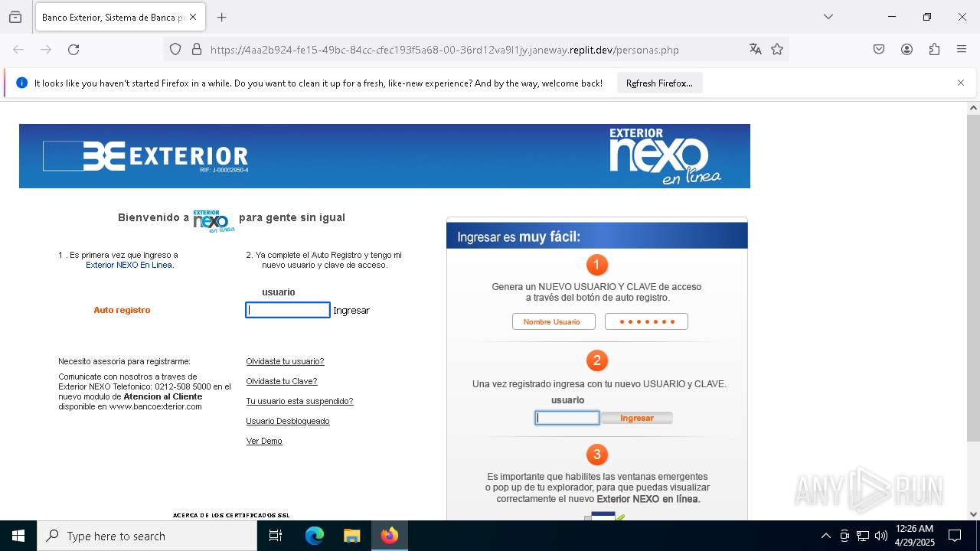Open Firefox application menu
Viewport: 980px width, 551px height.
962,50
